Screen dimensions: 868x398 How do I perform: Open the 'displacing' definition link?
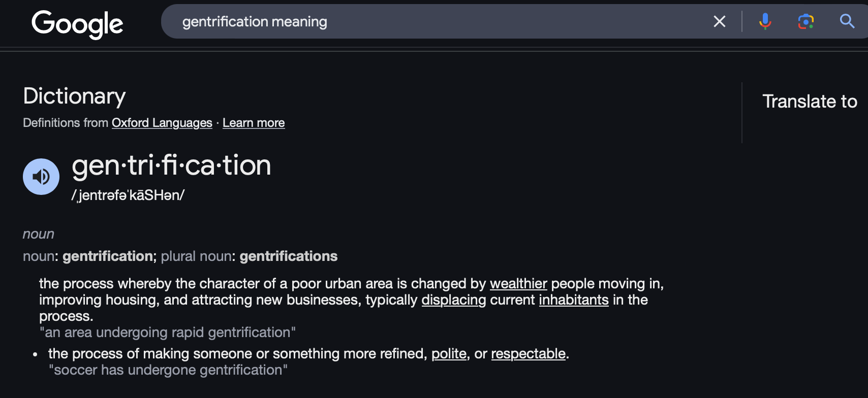coord(453,300)
